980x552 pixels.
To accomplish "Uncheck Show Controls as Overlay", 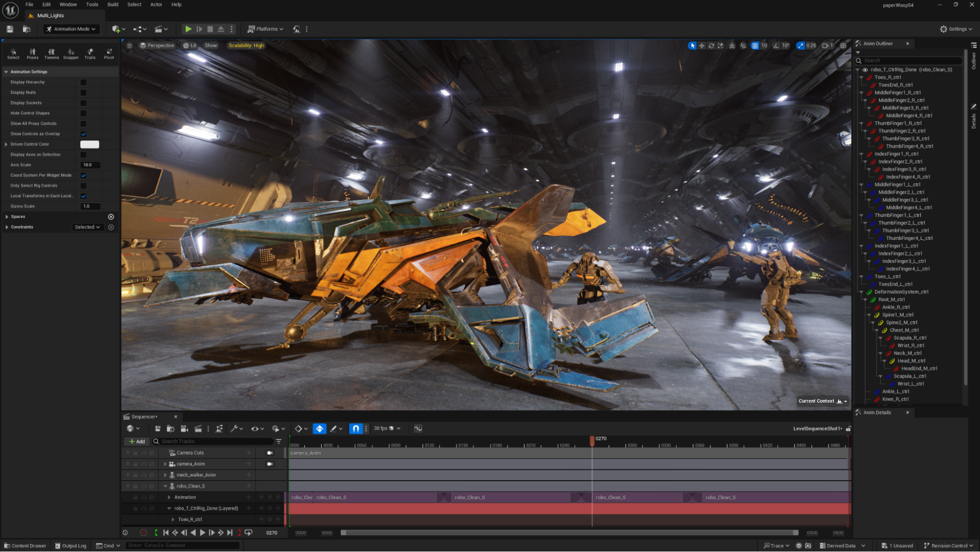I will 83,134.
